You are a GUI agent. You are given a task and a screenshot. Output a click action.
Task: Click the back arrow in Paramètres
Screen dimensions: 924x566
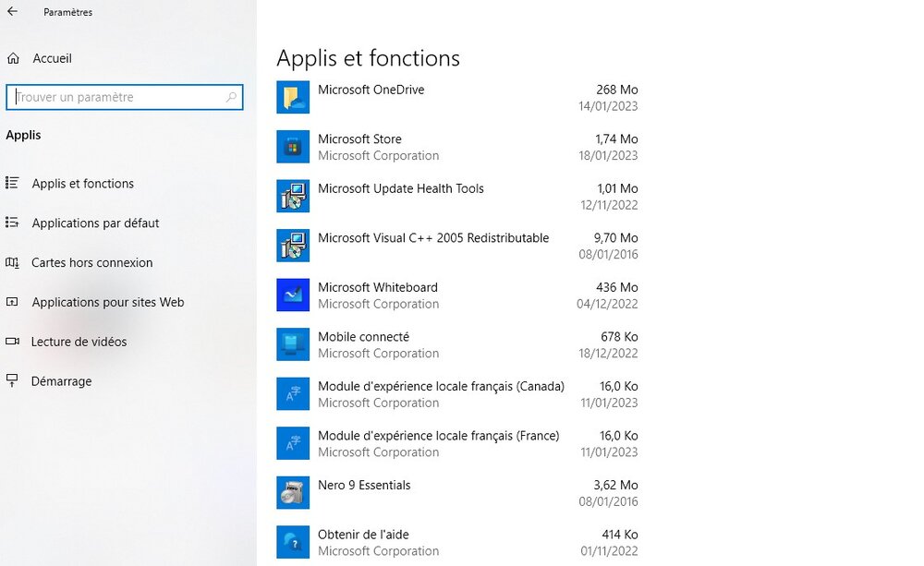point(12,12)
